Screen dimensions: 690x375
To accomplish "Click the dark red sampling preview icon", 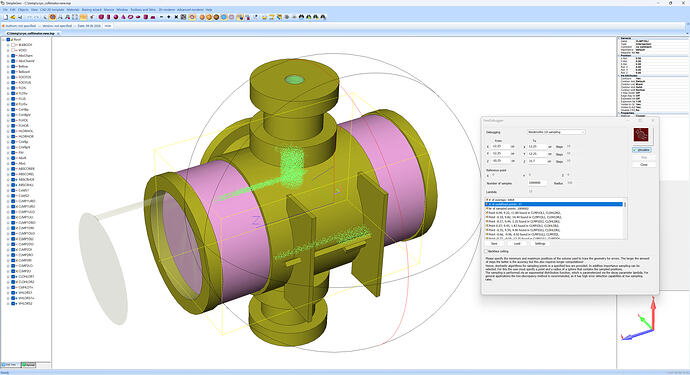I will (x=641, y=135).
